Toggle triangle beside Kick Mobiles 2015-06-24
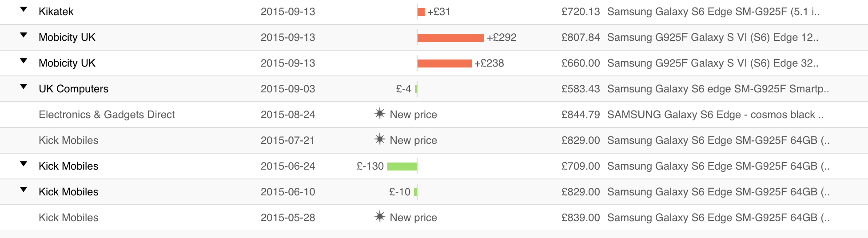Viewport: 868px width, 238px height. (x=24, y=164)
